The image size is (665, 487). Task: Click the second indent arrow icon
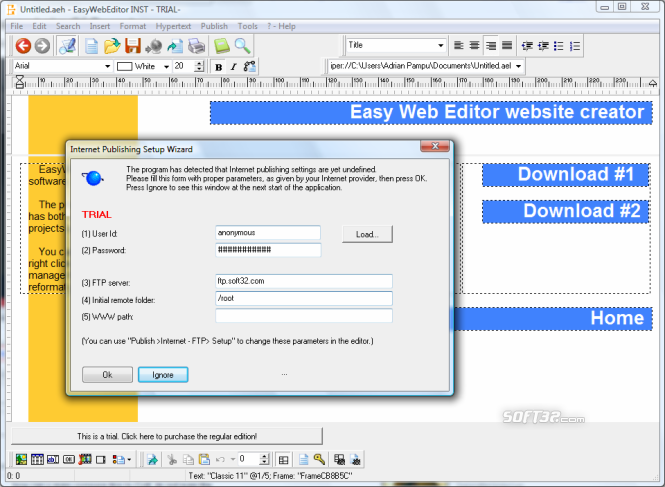coord(543,46)
